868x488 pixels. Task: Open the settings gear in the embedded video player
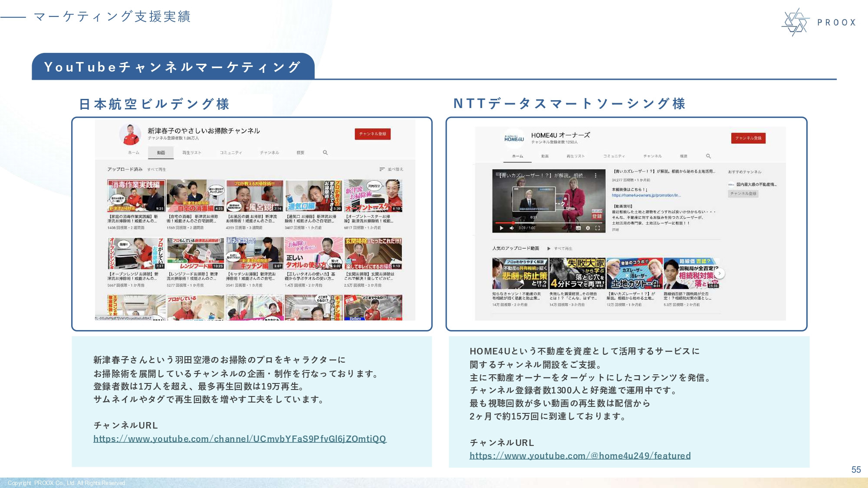point(588,228)
